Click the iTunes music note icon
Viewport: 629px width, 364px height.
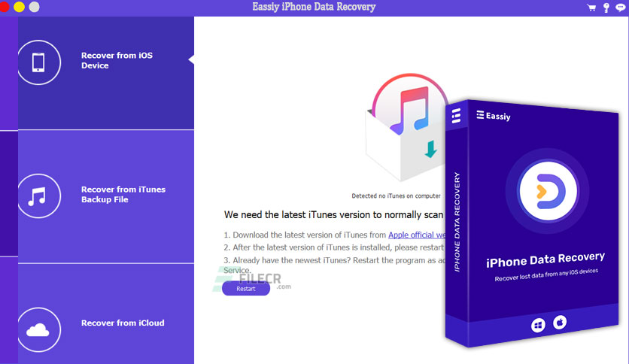(38, 196)
